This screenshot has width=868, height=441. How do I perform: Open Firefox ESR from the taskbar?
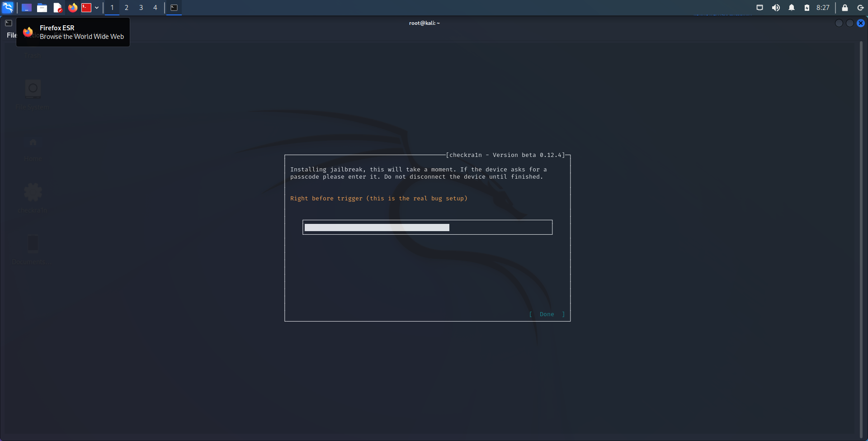(73, 8)
